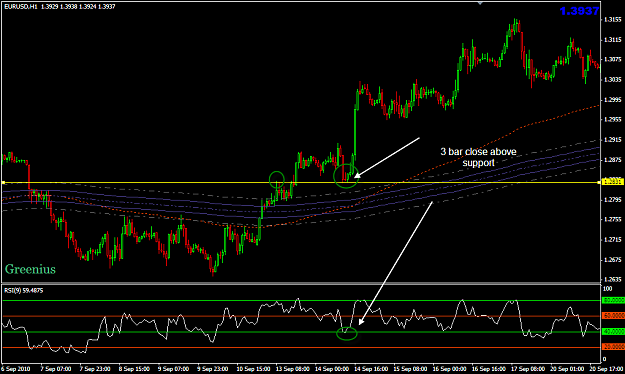Click the 1.2995 price axis label

[613, 100]
